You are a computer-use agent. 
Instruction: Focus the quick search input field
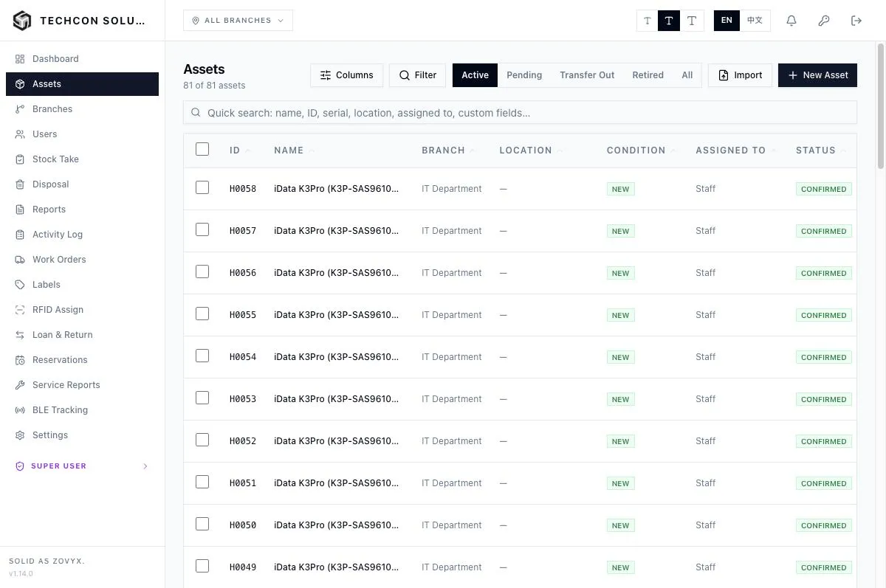pos(520,113)
